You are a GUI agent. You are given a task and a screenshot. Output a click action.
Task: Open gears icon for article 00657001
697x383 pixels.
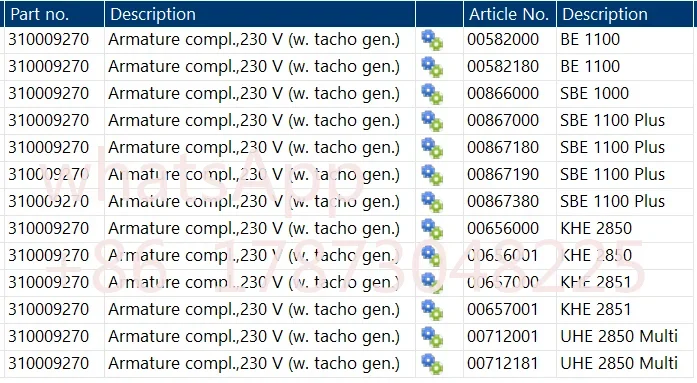pyautogui.click(x=432, y=310)
